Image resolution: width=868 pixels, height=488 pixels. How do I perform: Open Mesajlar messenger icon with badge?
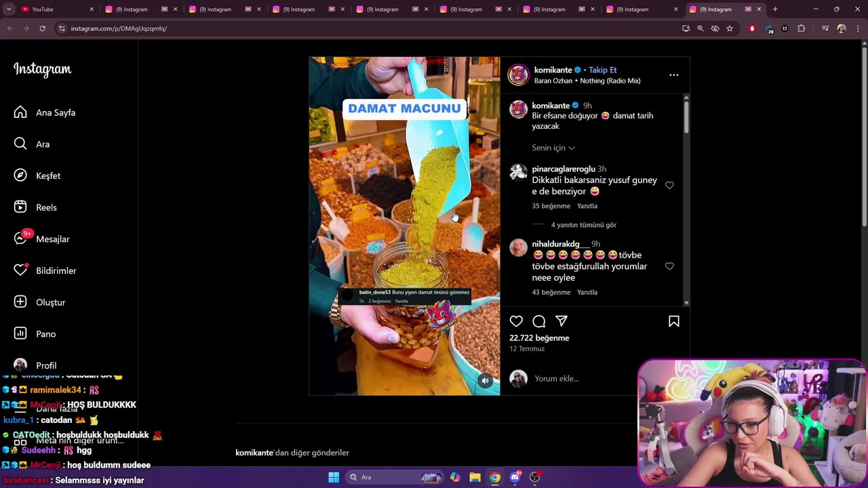tap(20, 239)
